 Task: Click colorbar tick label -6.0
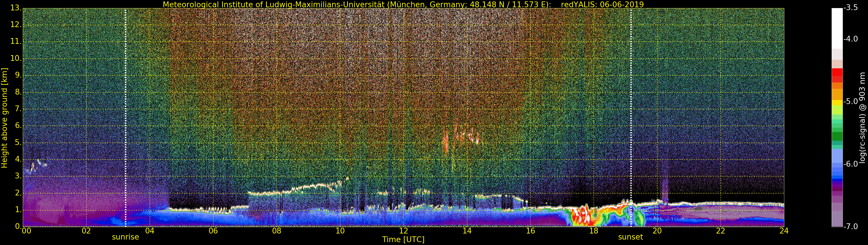point(850,164)
